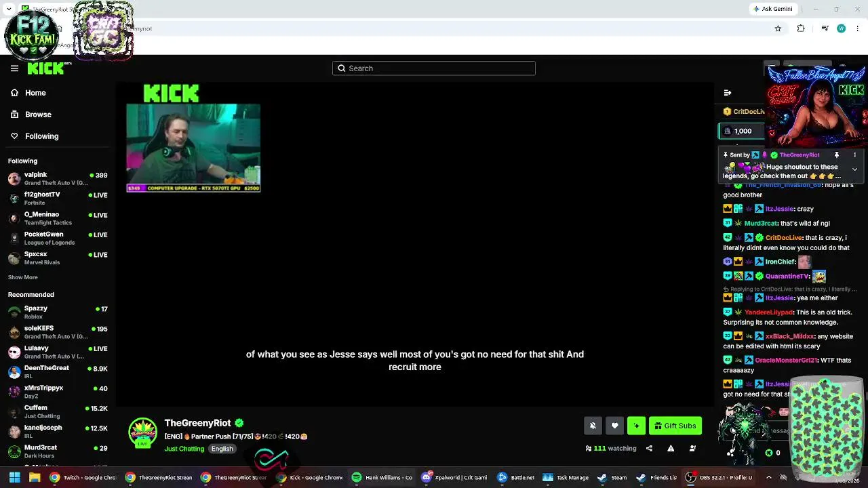Click the icon right of report triangle
Image resolution: width=868 pixels, height=488 pixels.
pos(692,449)
